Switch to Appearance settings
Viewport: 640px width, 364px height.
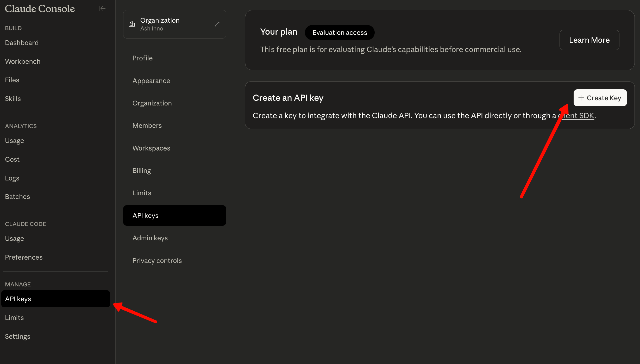pos(151,81)
